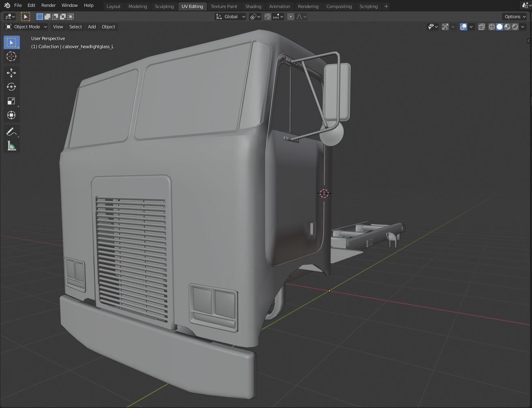Open object visibility and selectability dropdown

point(433,27)
